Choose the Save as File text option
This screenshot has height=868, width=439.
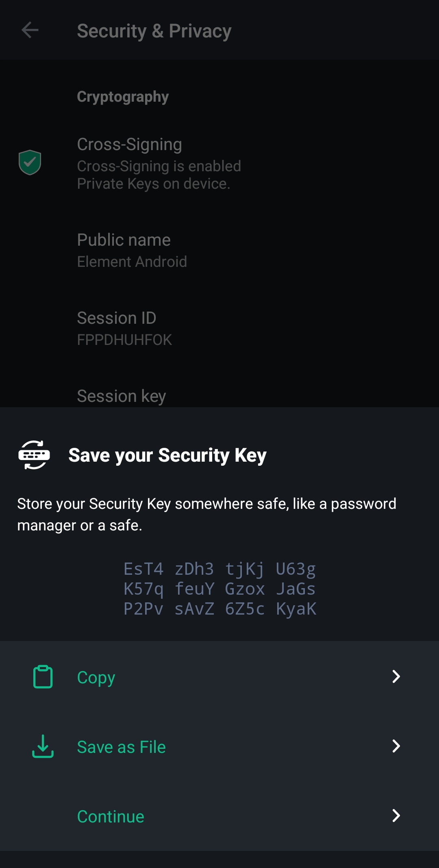tap(122, 747)
